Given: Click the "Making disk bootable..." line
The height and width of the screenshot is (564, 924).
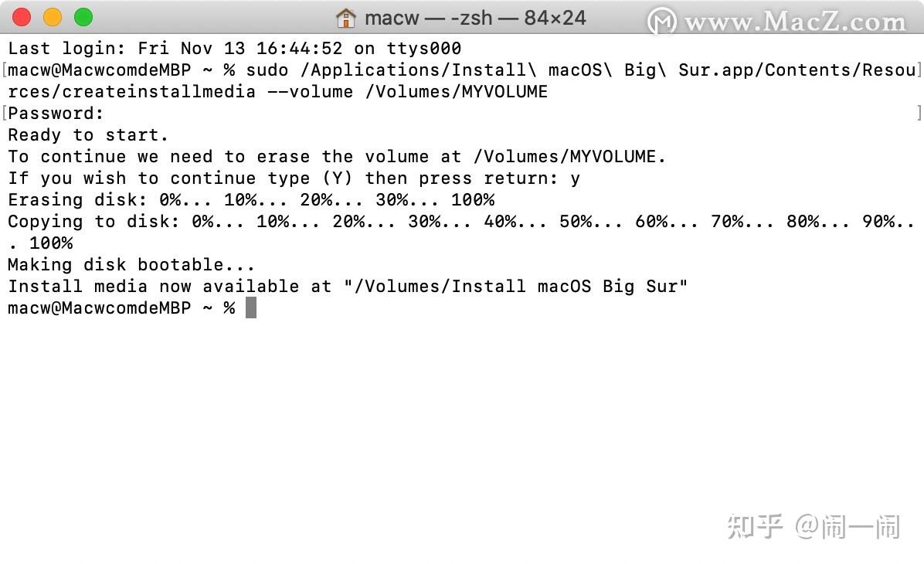Looking at the screenshot, I should (x=131, y=264).
